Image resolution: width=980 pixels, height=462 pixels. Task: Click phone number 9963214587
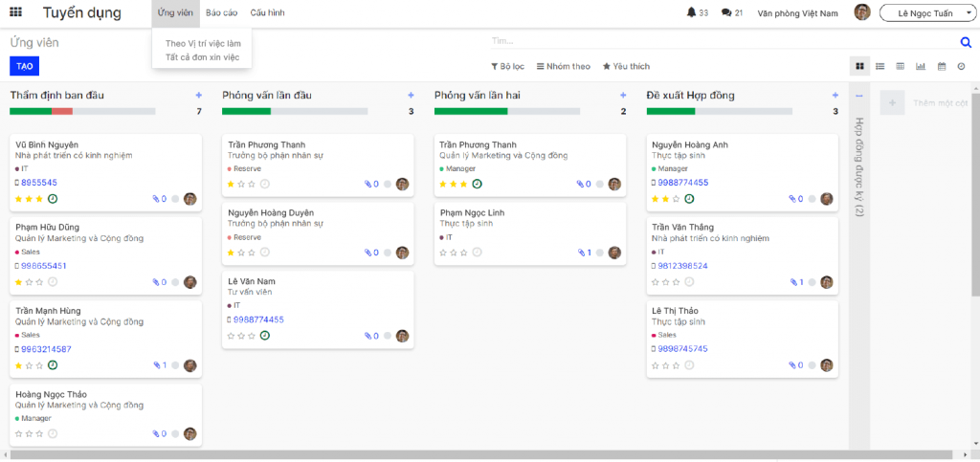[x=46, y=349]
